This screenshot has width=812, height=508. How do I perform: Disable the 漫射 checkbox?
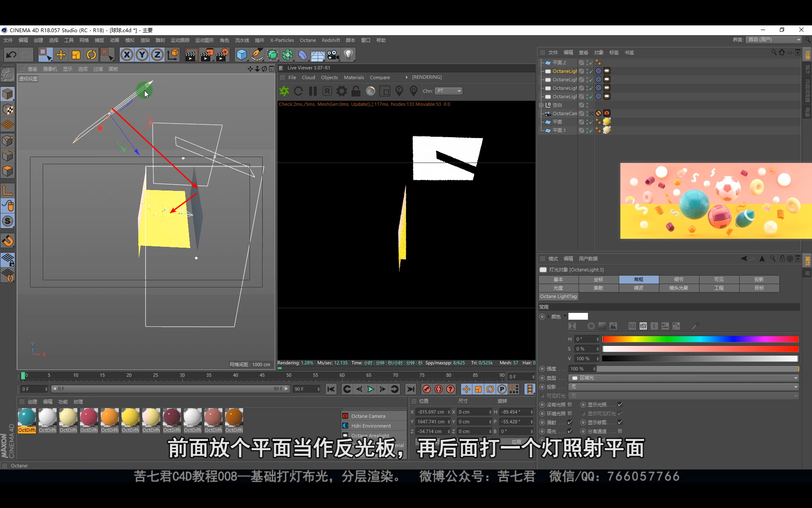point(570,422)
